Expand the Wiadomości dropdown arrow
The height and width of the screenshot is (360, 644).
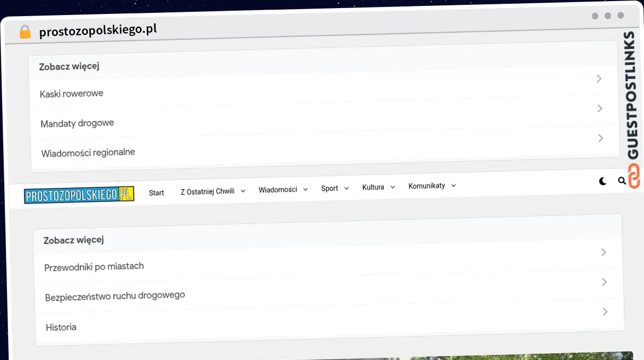[x=305, y=189]
